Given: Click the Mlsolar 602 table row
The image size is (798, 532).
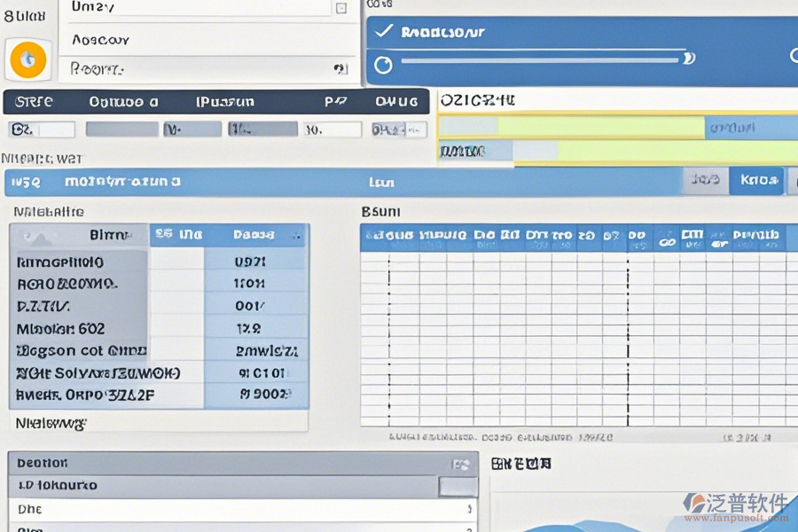Looking at the screenshot, I should (80, 328).
